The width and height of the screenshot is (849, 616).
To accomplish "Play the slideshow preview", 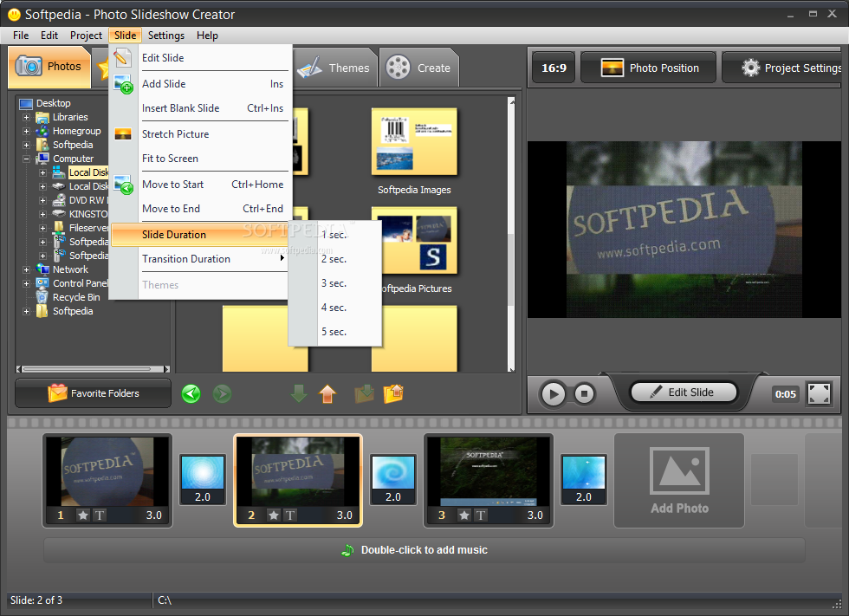I will tap(554, 393).
